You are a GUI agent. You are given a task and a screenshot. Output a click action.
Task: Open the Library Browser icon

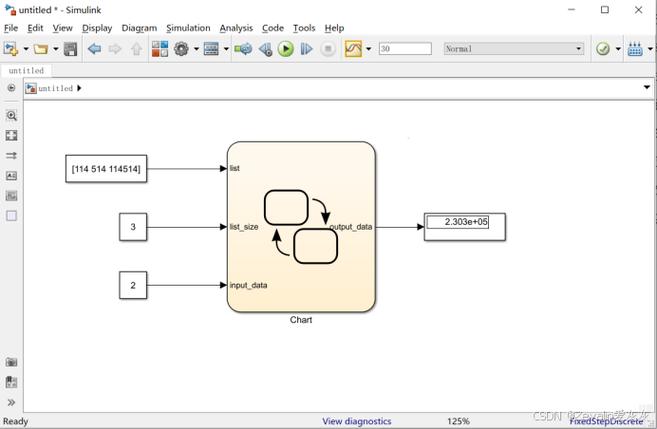pos(160,49)
